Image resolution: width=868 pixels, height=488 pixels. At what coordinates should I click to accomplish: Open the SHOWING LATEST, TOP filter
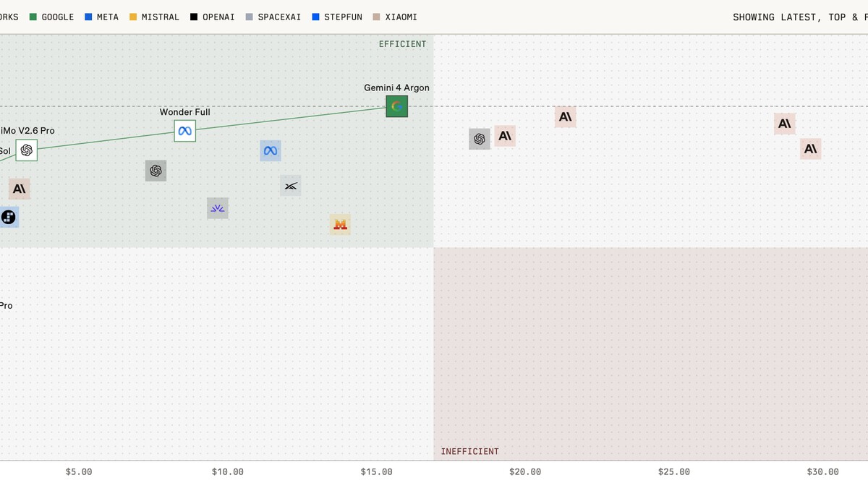pos(800,17)
